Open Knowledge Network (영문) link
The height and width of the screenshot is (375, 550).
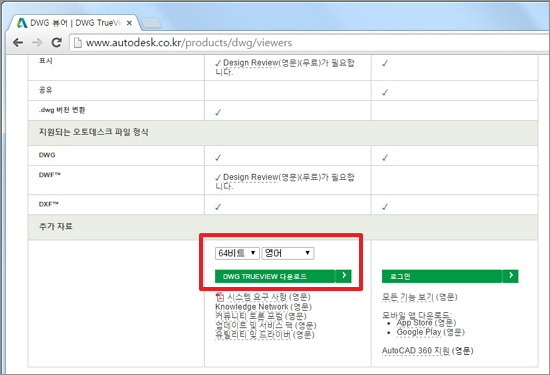pyautogui.click(x=263, y=307)
